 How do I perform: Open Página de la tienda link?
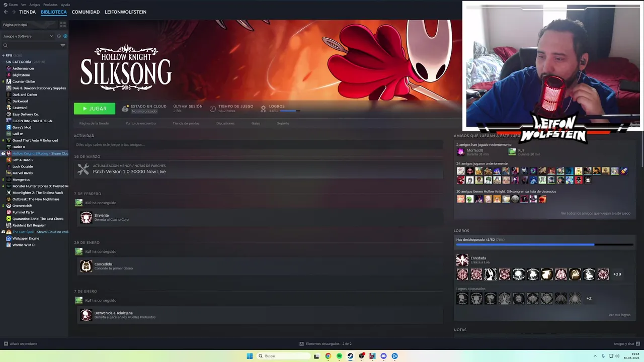(x=94, y=123)
